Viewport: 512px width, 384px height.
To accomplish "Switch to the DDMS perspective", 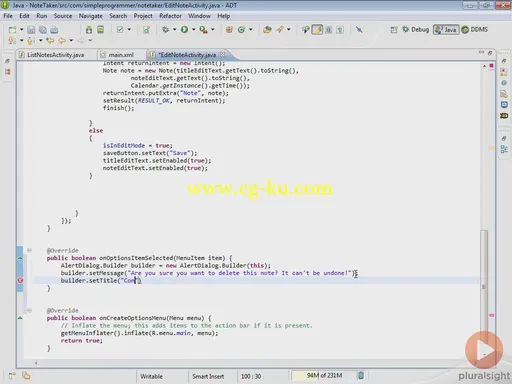I will 475,30.
